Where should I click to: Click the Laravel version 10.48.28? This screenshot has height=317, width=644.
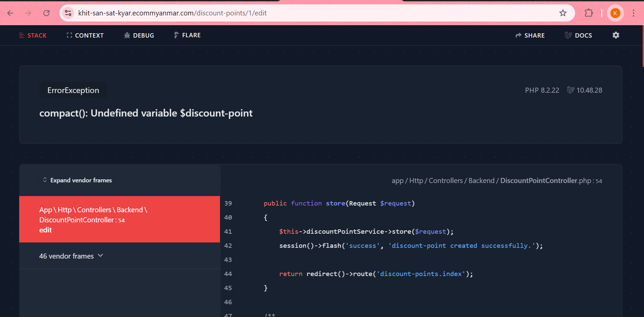[589, 90]
